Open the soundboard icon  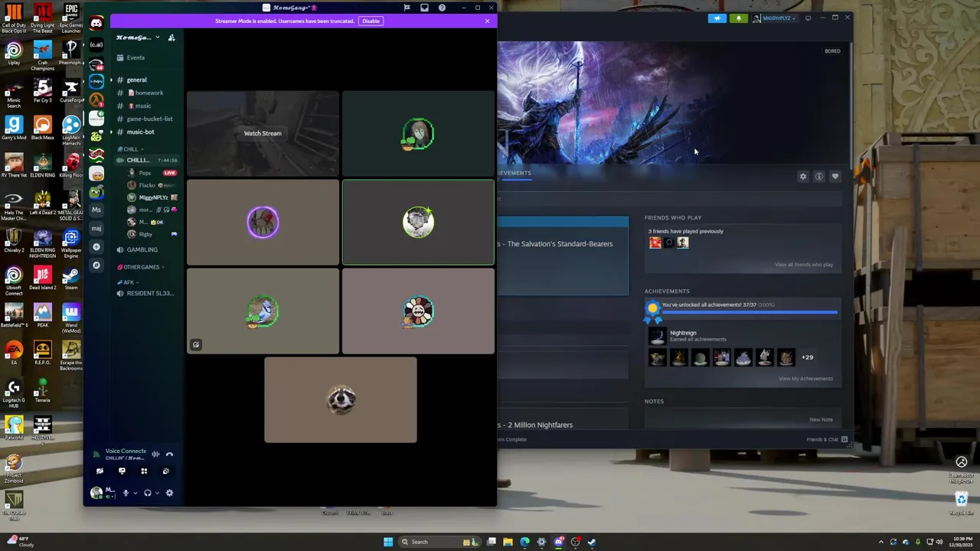click(x=165, y=471)
